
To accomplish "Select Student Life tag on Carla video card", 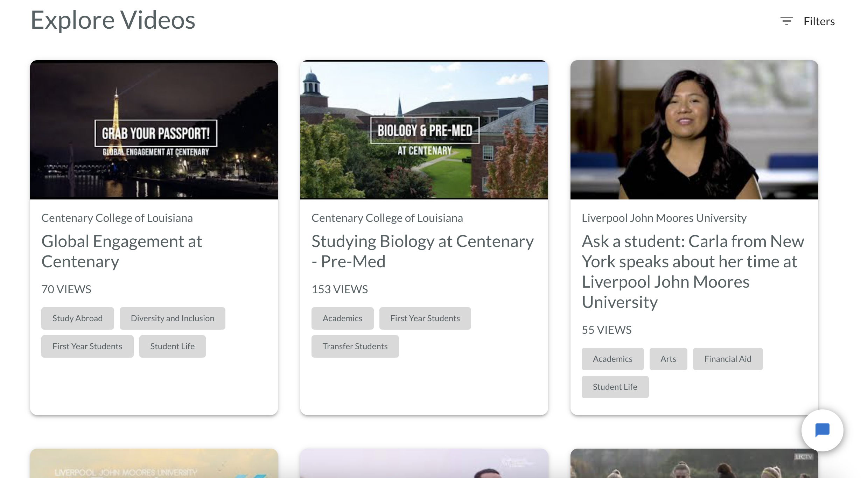I will pyautogui.click(x=615, y=387).
